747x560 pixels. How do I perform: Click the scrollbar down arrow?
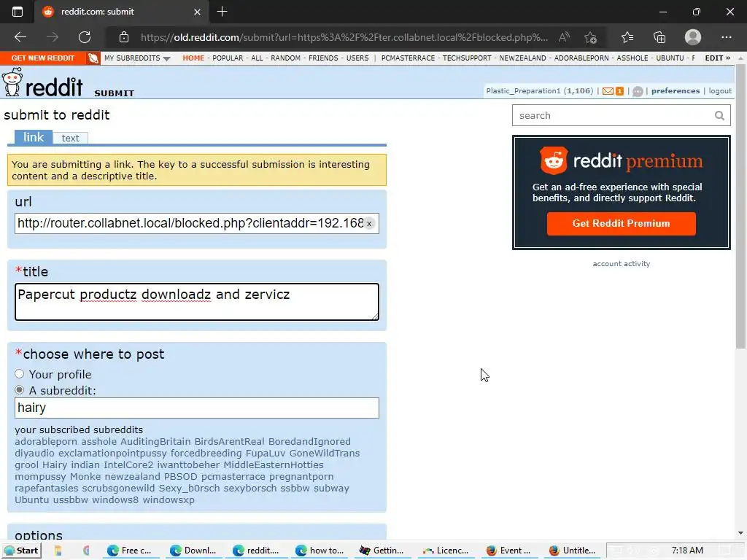coord(740,533)
